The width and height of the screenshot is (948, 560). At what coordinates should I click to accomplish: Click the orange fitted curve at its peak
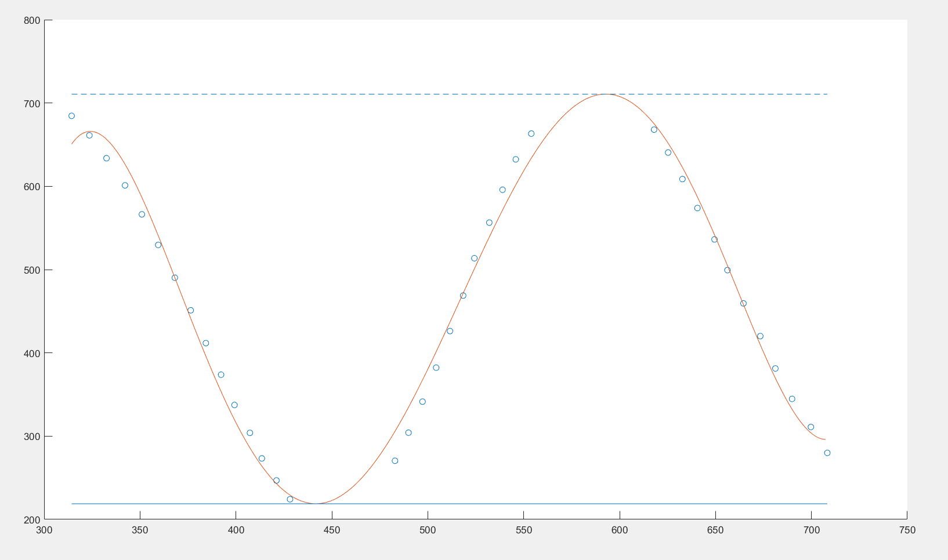point(606,94)
